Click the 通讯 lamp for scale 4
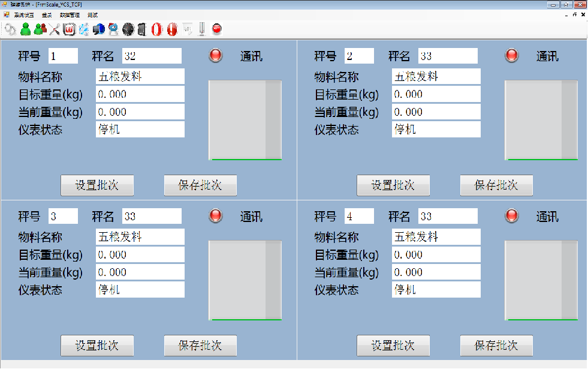The width and height of the screenshot is (588, 369). coord(511,215)
